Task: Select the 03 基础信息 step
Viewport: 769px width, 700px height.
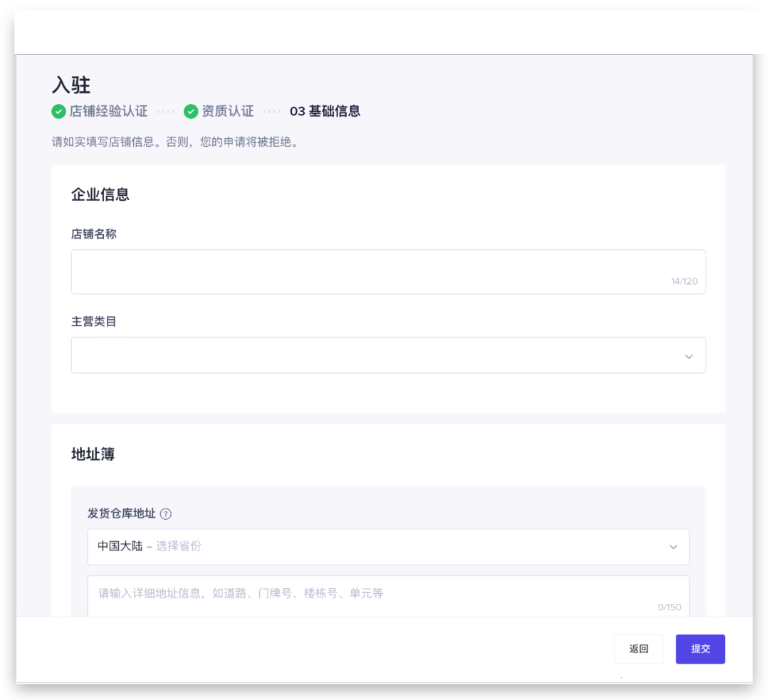Action: [x=325, y=111]
